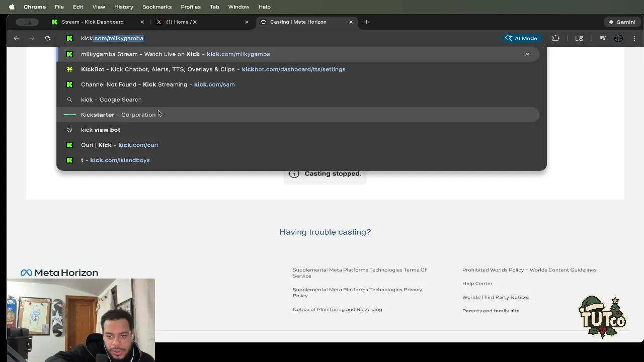
Task: Open the profile avatar icon
Action: click(618, 38)
